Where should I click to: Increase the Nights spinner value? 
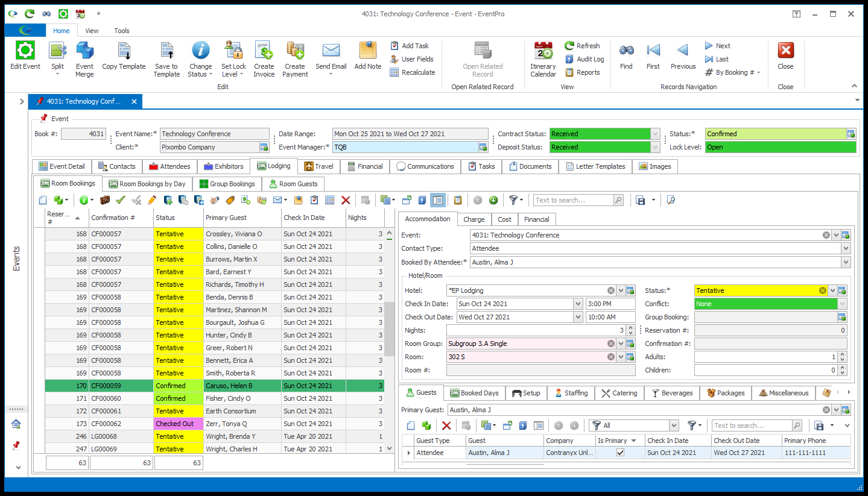pos(631,328)
